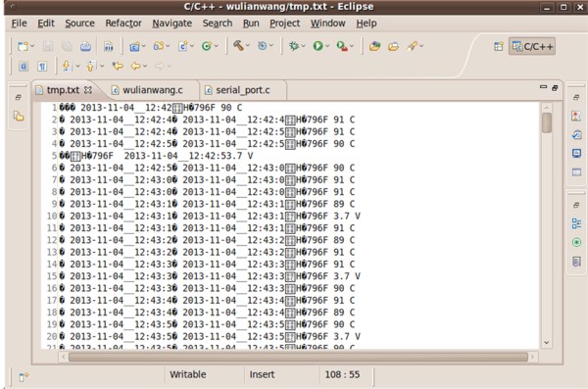Expand the Debug dropdown arrow
Image resolution: width=588 pixels, height=389 pixels.
(304, 46)
